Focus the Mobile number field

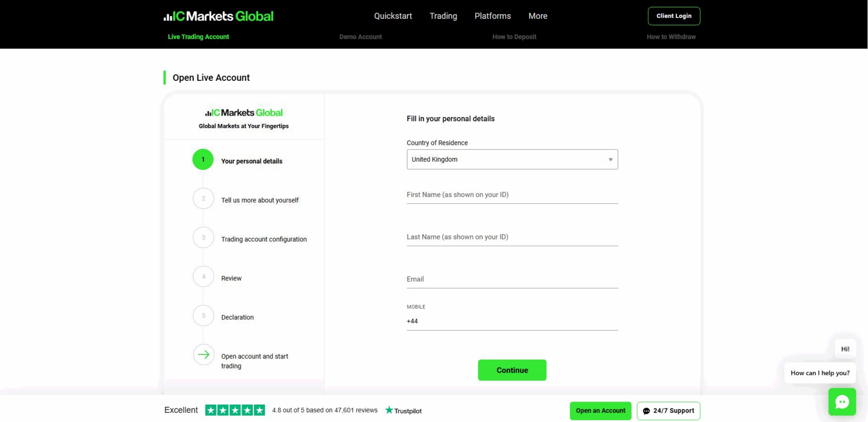click(x=512, y=321)
